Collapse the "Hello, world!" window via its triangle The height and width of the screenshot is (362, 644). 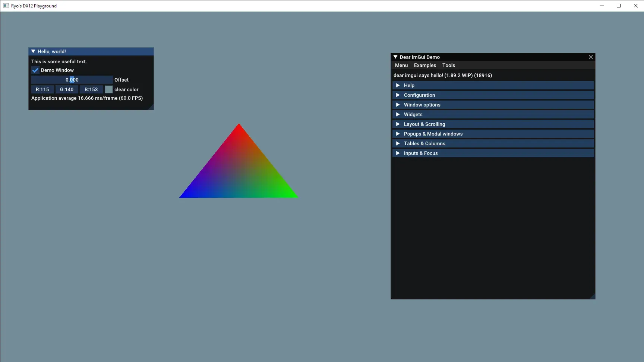(x=33, y=51)
